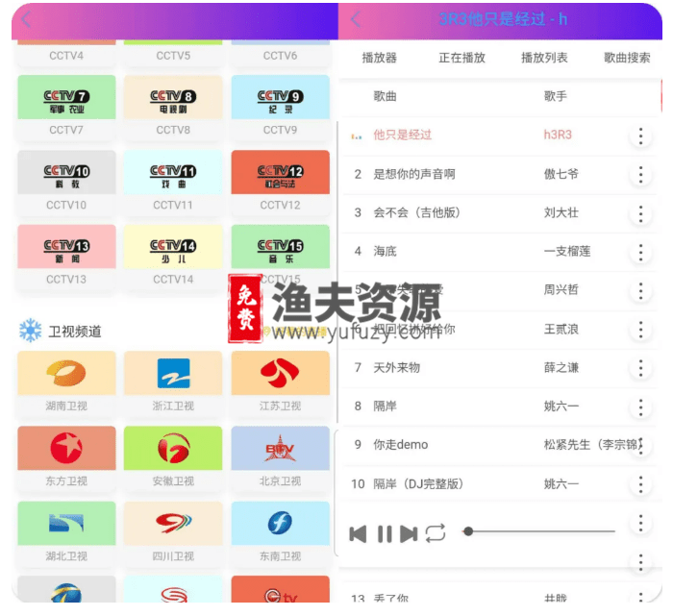Click the 歌曲 column header
The height and width of the screenshot is (616, 673).
(x=385, y=96)
